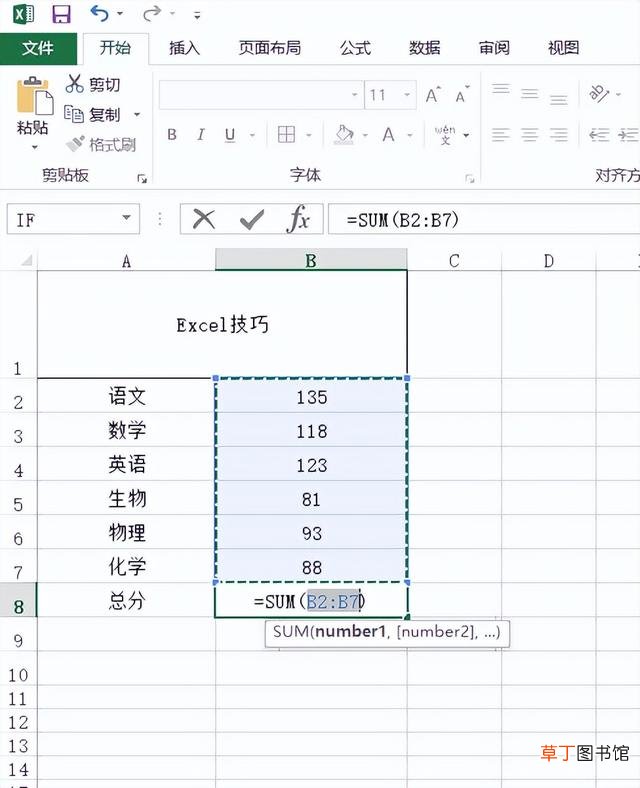Click the Excel application icon

pos(23,14)
